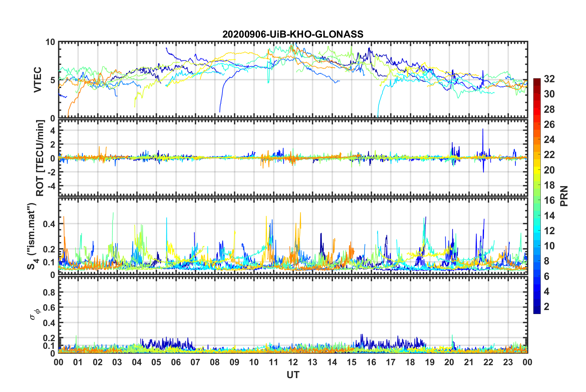Click VTEC y-axis tick label 5

pyautogui.click(x=53, y=80)
